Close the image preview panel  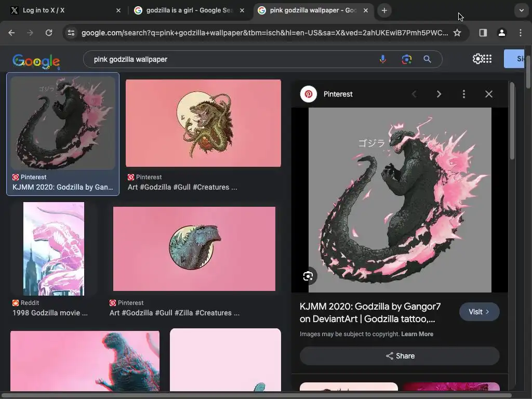(x=488, y=94)
